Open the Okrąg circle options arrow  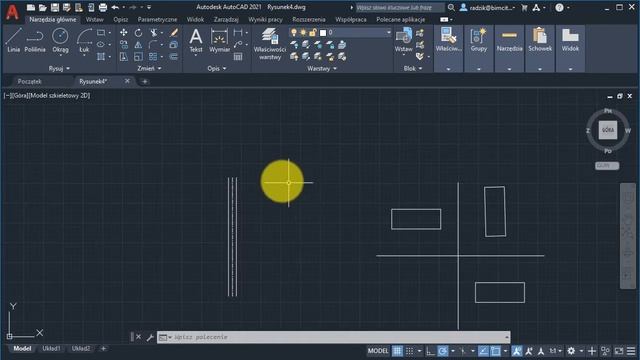click(60, 55)
